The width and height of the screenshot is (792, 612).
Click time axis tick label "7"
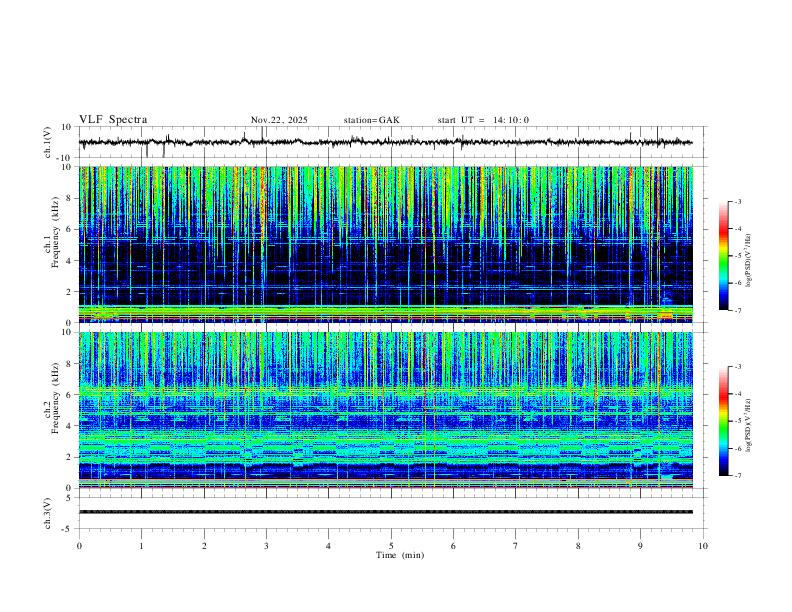click(x=516, y=546)
